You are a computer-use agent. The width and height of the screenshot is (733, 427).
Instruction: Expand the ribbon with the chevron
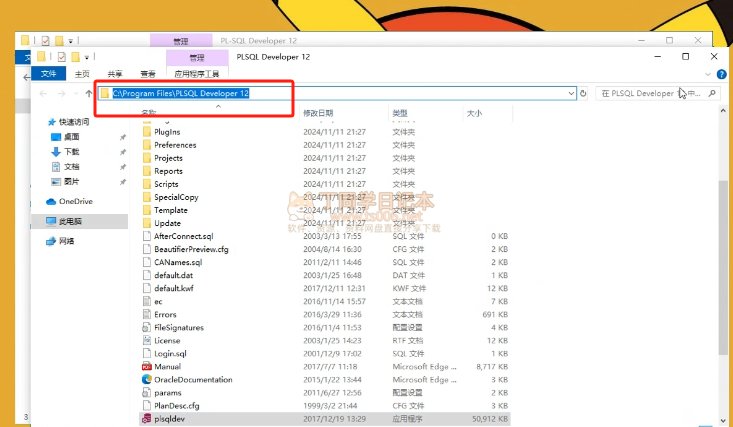pyautogui.click(x=708, y=74)
